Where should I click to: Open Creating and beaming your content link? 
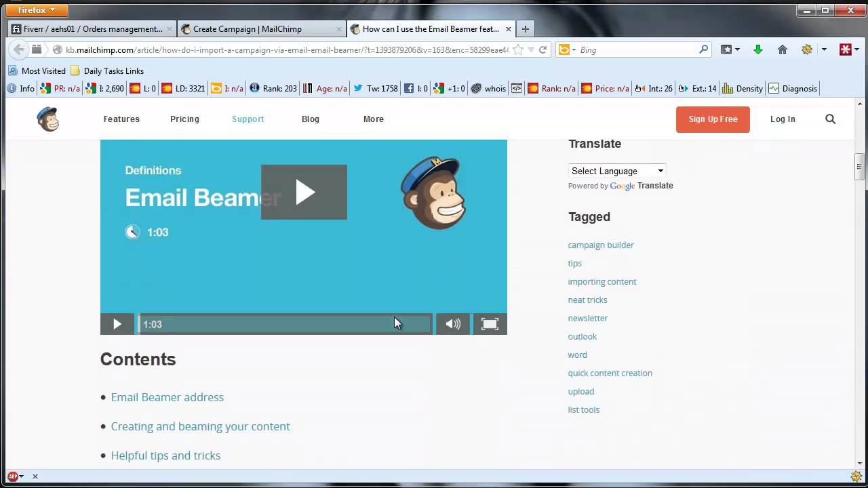point(201,426)
